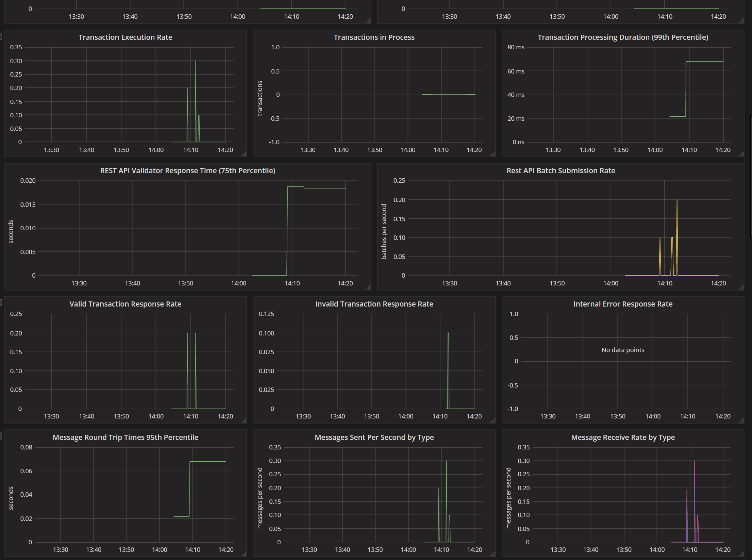Image resolution: width=752 pixels, height=560 pixels.
Task: Open Transactions in Process panel title menu
Action: point(374,37)
